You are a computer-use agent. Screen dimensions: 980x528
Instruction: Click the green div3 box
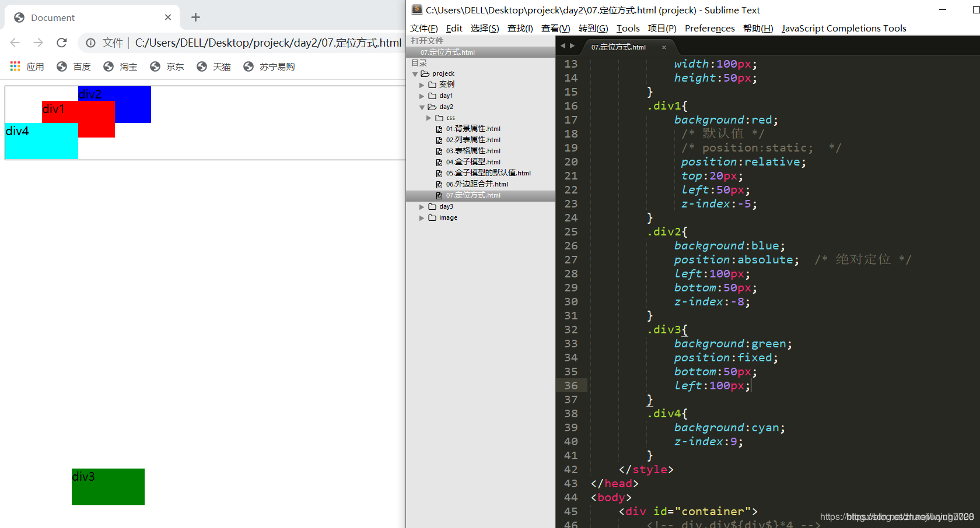[x=108, y=487]
